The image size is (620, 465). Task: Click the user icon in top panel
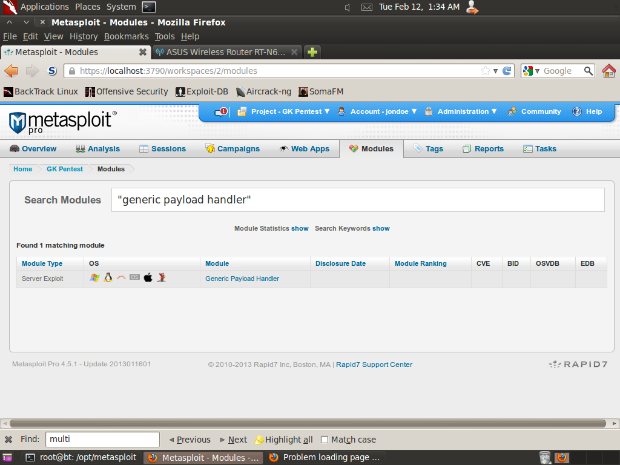(472, 7)
